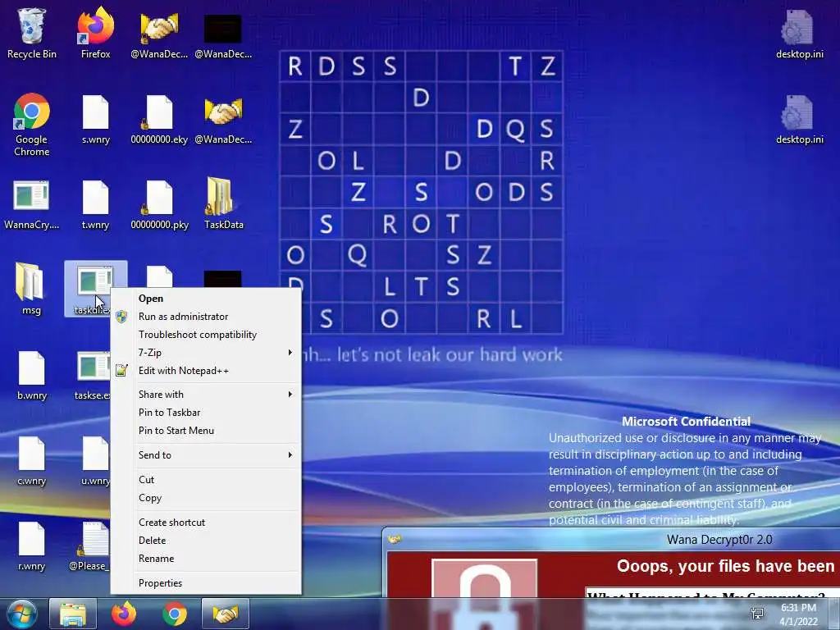The width and height of the screenshot is (840, 630).
Task: Select the highlighted taskdl.exe icon
Action: pos(94,288)
